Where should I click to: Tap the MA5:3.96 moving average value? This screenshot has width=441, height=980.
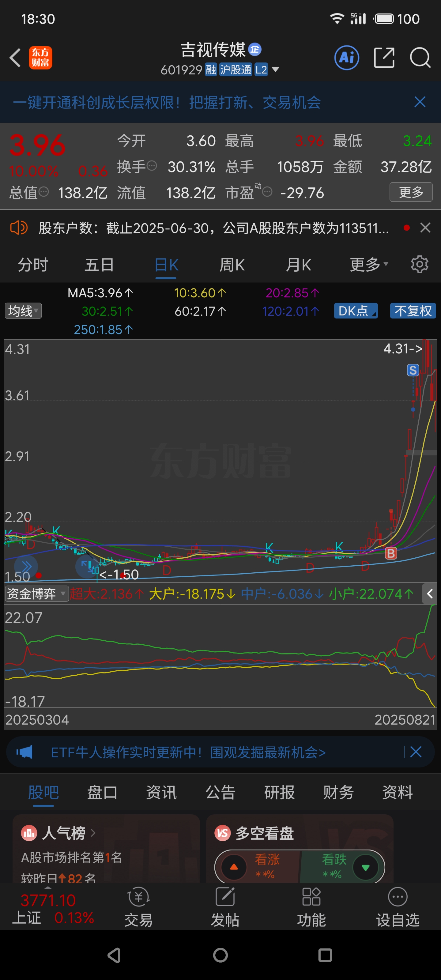(100, 292)
